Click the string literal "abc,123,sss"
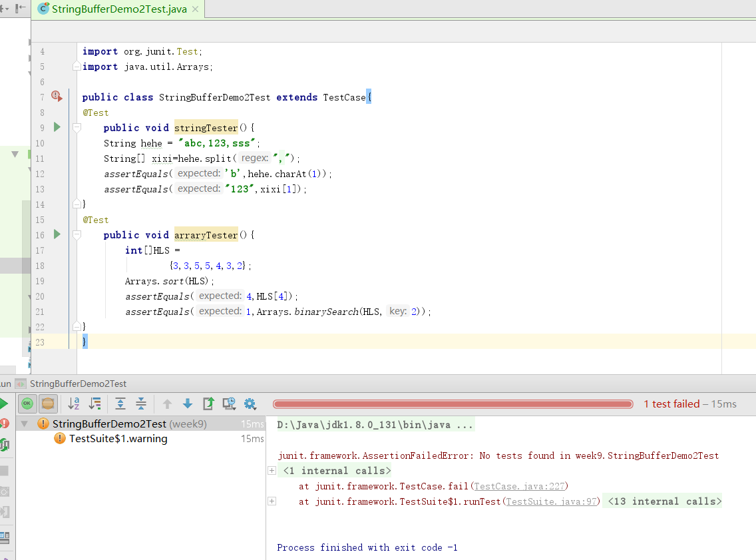Screen dimensions: 756x560 pyautogui.click(x=216, y=143)
